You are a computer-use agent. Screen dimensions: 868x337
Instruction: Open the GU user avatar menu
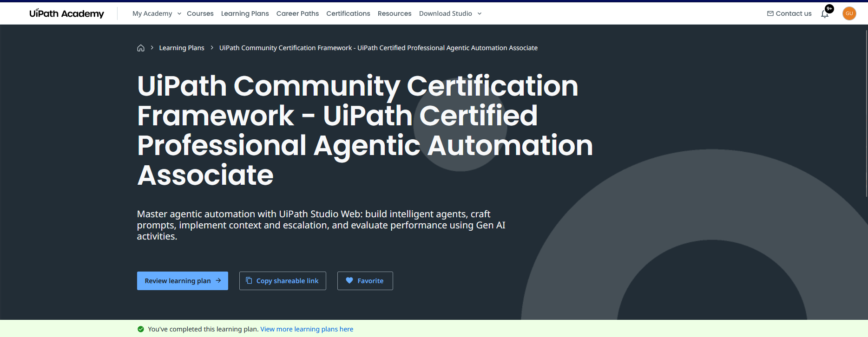coord(849,13)
